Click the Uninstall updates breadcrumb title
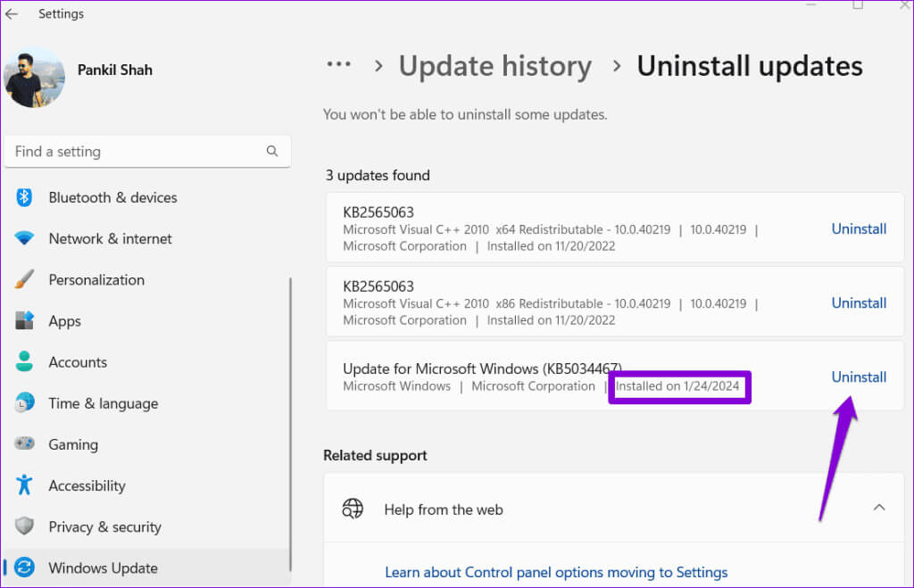The image size is (914, 588). point(750,66)
